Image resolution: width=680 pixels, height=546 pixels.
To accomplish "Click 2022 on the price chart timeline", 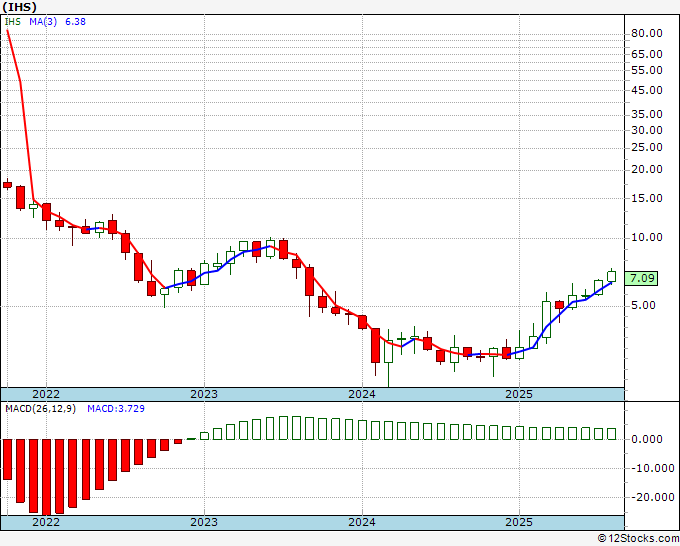I will click(46, 394).
